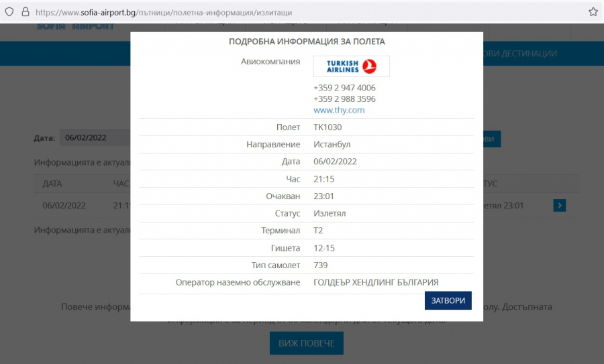This screenshot has height=364, width=604.
Task: Click the ВИЖ ПОВЕЧЕ button
Action: (x=307, y=343)
